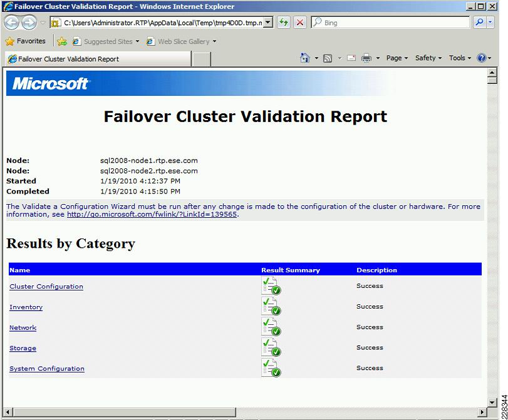The width and height of the screenshot is (508, 420).
Task: Open the Inventory results link
Action: (26, 307)
